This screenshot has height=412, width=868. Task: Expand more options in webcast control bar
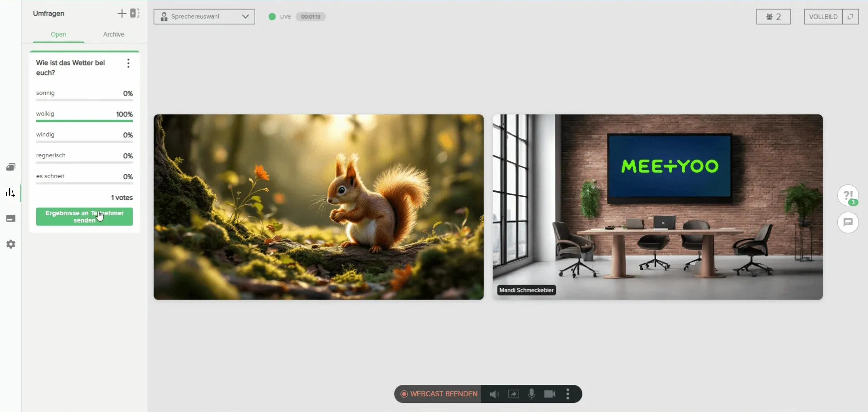click(x=568, y=394)
